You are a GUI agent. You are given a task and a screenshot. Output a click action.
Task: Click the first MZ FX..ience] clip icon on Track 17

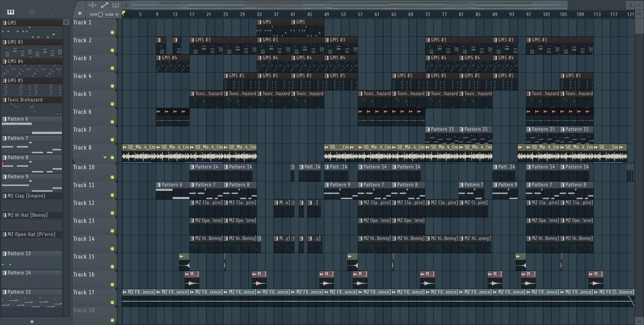click(x=125, y=292)
